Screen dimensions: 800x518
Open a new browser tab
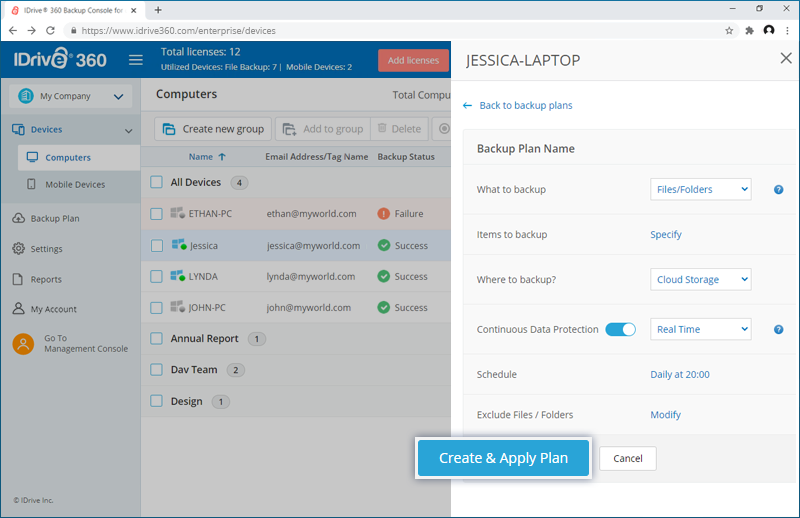[x=158, y=10]
